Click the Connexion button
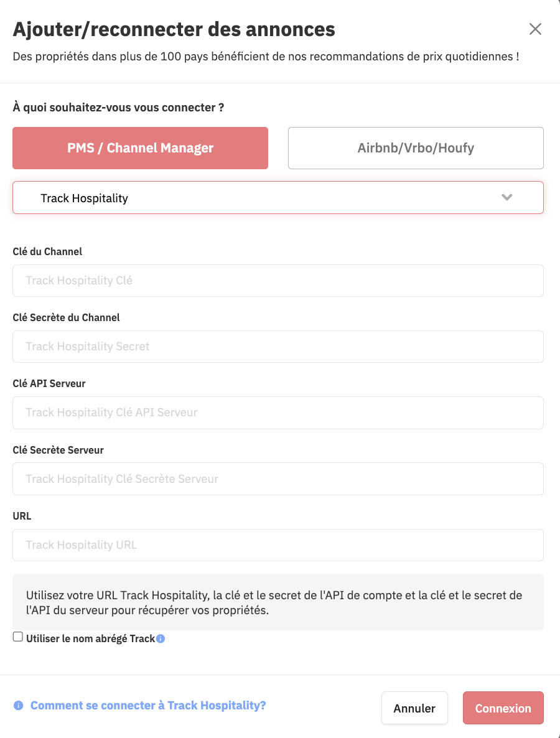The image size is (560, 738). point(503,708)
